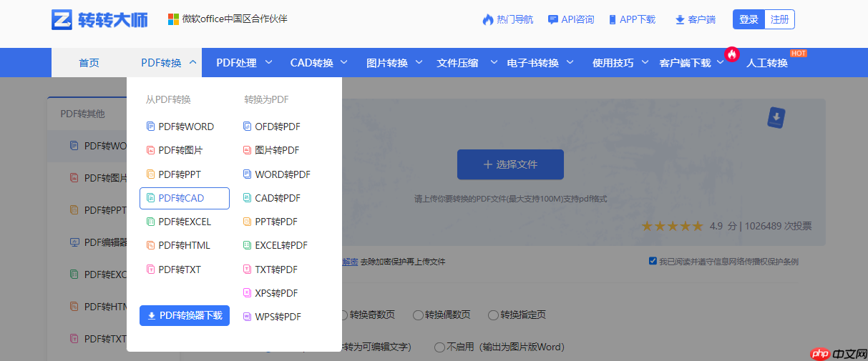Click the PDF转PPT icon in dropdown menu

pos(150,174)
